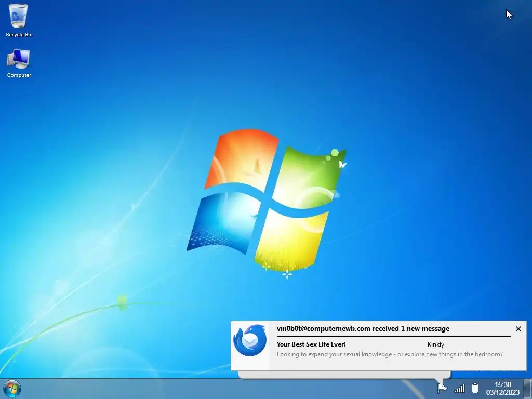Dismiss the Thunderbird new message notification
Viewport: 532px width, 399px height.
[518, 329]
